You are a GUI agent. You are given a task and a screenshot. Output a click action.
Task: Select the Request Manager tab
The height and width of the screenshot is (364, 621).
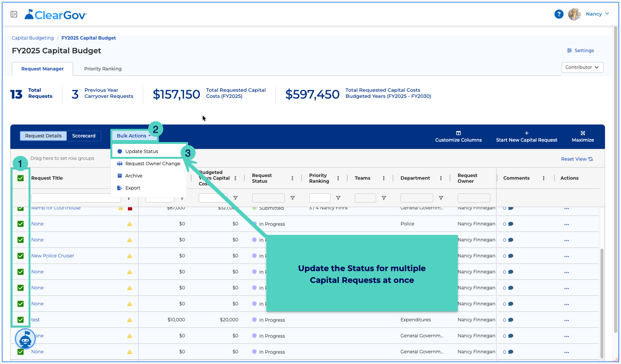(42, 69)
